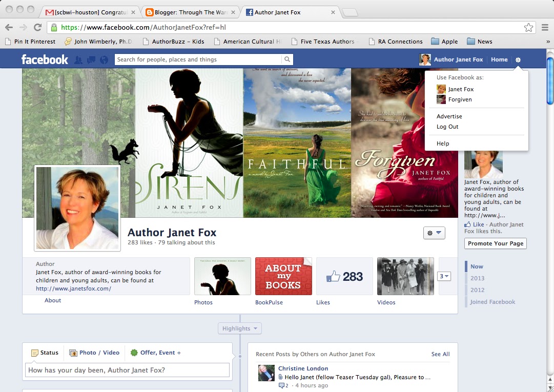Click the page profile picture

click(x=77, y=208)
